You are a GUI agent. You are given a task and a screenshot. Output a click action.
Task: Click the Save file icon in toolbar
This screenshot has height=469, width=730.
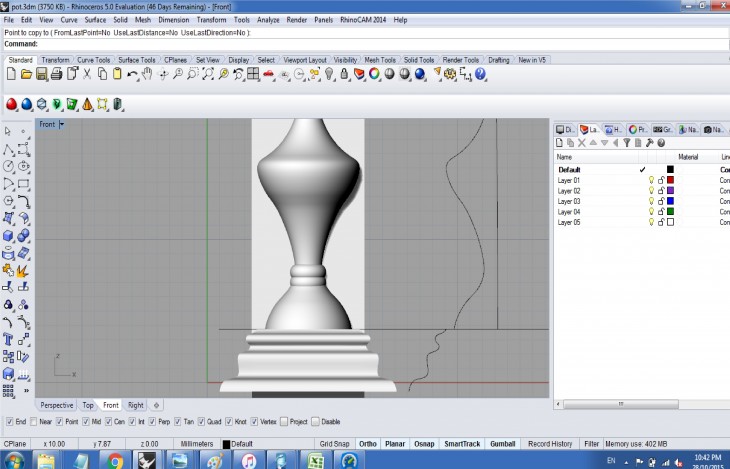coord(42,74)
